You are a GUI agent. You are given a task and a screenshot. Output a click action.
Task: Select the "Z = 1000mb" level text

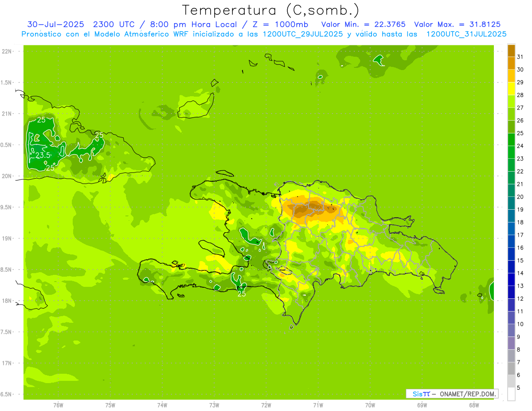(280, 24)
